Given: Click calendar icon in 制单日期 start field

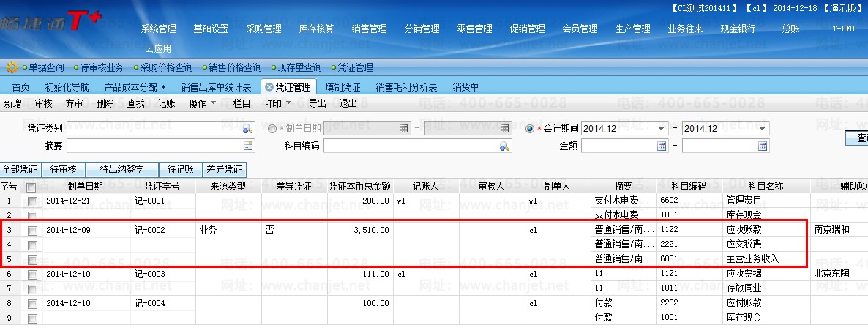Looking at the screenshot, I should pyautogui.click(x=403, y=129).
